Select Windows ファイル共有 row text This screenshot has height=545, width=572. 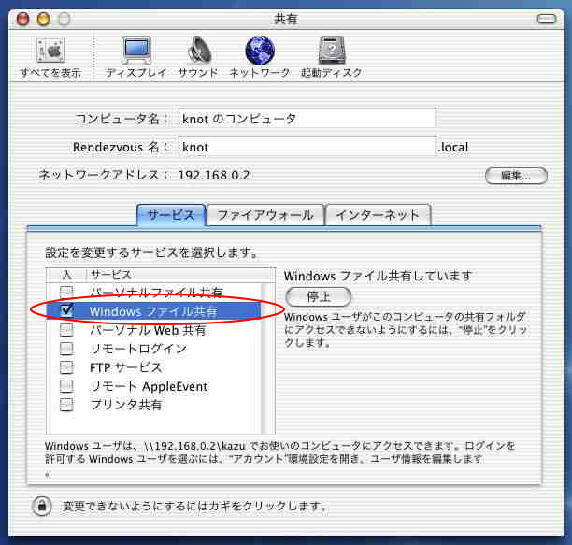(154, 311)
